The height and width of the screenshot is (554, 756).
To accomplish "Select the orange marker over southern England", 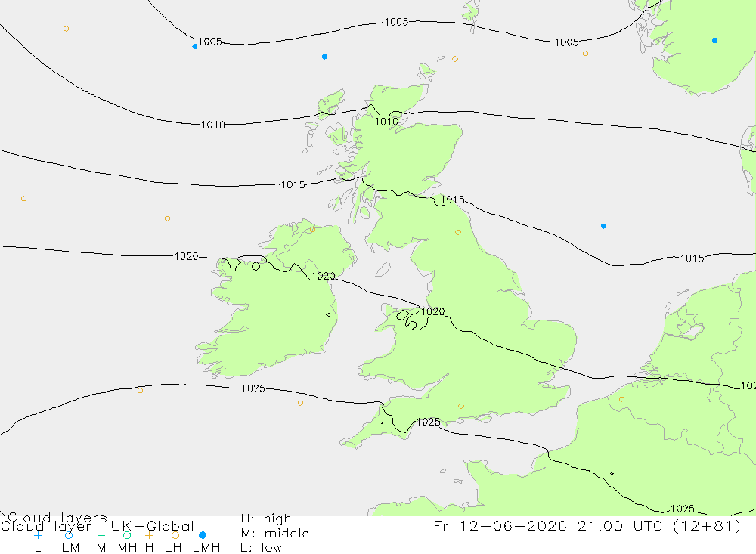I will click(461, 407).
